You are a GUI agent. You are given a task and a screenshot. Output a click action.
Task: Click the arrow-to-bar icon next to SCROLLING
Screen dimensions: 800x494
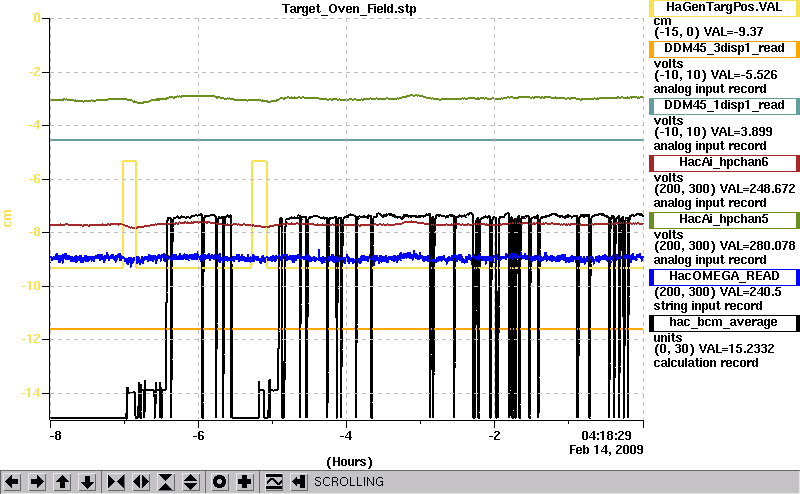(x=299, y=482)
